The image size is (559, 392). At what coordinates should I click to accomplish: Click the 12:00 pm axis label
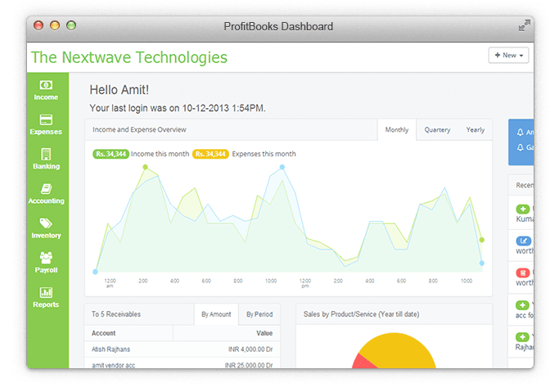pos(305,283)
